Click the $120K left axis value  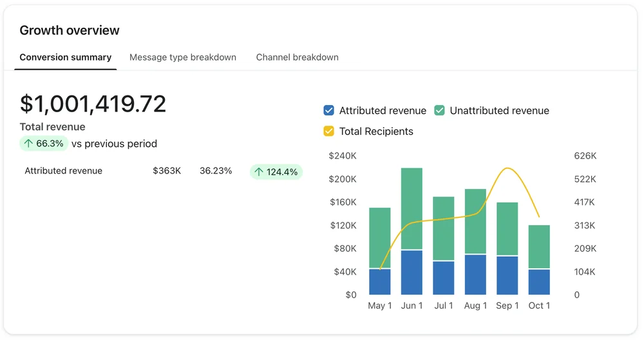click(343, 226)
